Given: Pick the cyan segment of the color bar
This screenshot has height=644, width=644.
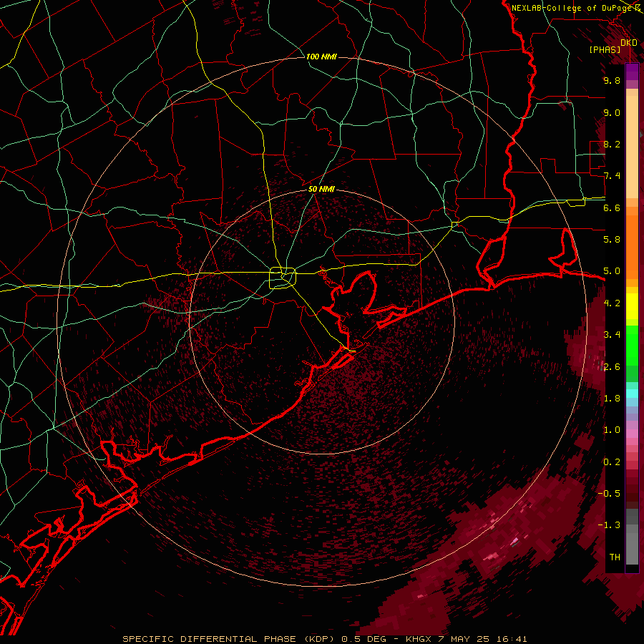Looking at the screenshot, I should pyautogui.click(x=632, y=394).
